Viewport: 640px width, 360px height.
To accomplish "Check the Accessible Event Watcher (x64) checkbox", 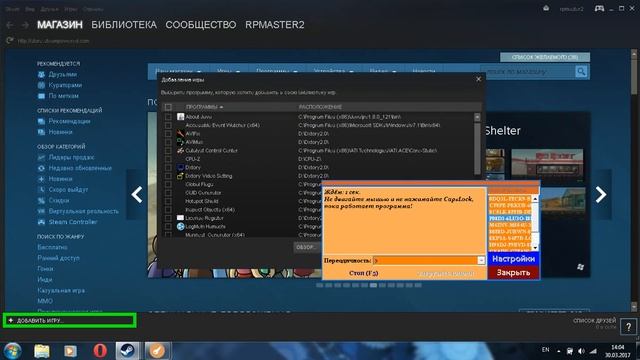I will coord(168,125).
